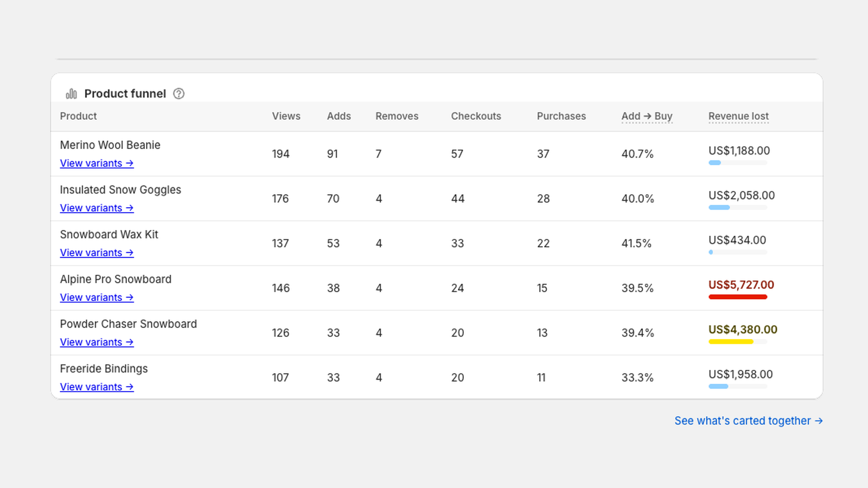
Task: Click the Checkouts column header
Action: click(x=476, y=116)
